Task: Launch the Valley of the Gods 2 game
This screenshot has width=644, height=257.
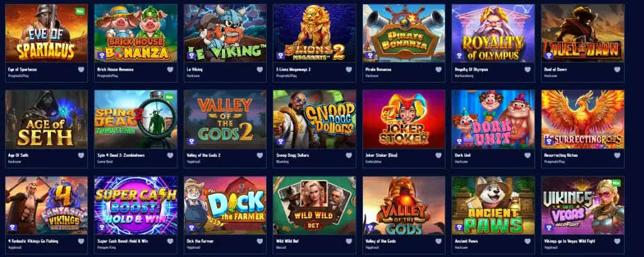Action: tap(225, 119)
